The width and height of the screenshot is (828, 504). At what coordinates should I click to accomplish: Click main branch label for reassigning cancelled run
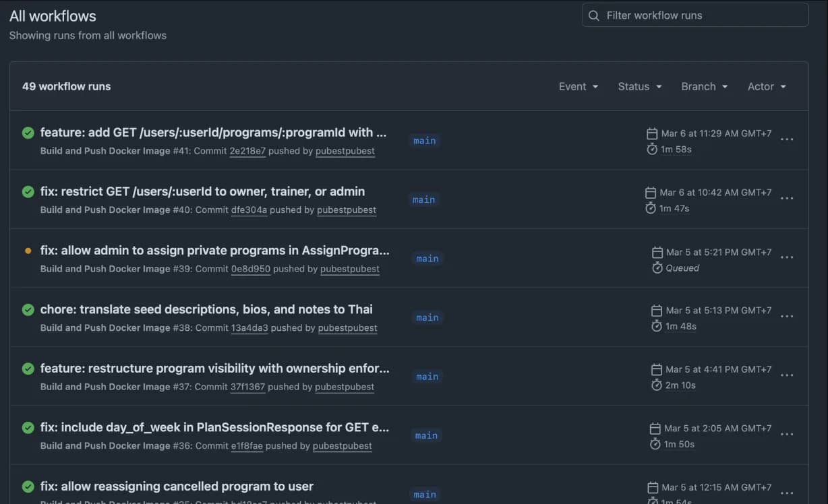[425, 495]
